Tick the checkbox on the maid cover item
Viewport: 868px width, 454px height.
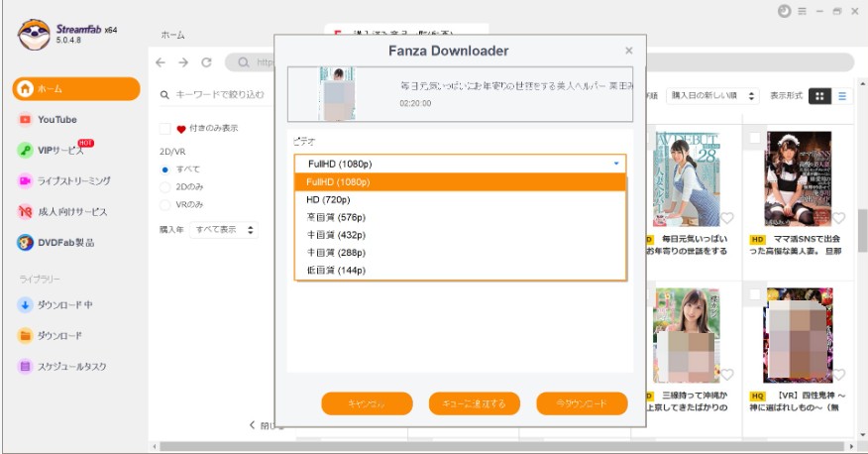[x=755, y=139]
